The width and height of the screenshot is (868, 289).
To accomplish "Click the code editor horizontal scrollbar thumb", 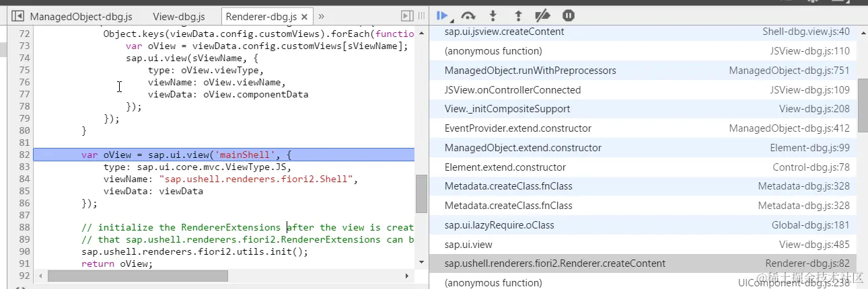I will point(137,276).
